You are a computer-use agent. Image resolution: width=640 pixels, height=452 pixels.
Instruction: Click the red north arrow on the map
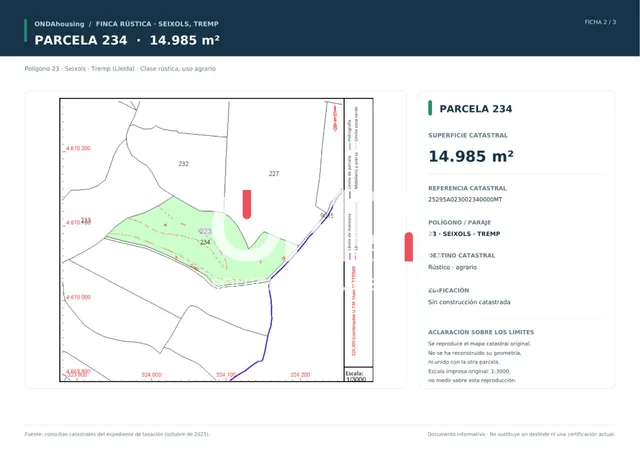tap(335, 118)
